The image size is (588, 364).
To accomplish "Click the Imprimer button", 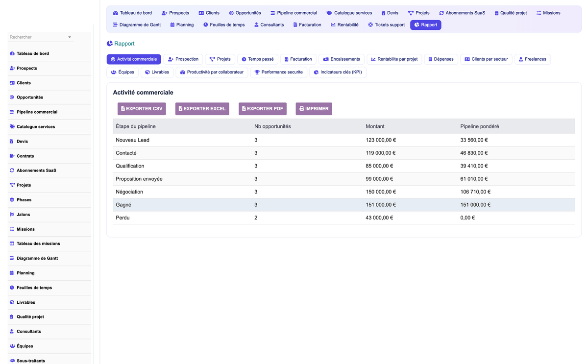I will (314, 109).
